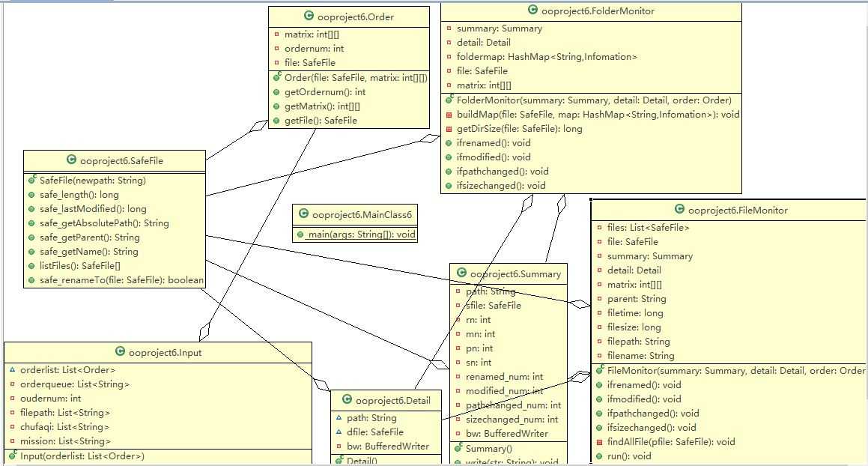Select the FolderMonitor constructor entry
Viewport: 868px width, 466px height.
pos(594,100)
